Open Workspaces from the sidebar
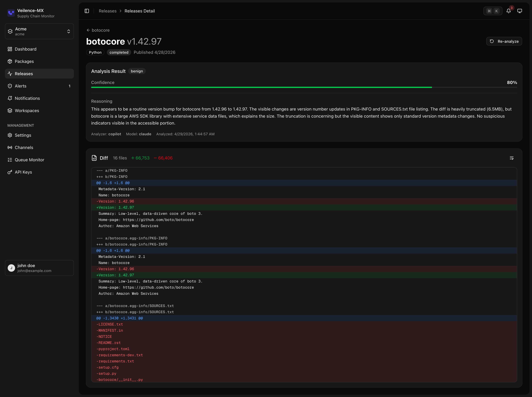 click(39, 111)
